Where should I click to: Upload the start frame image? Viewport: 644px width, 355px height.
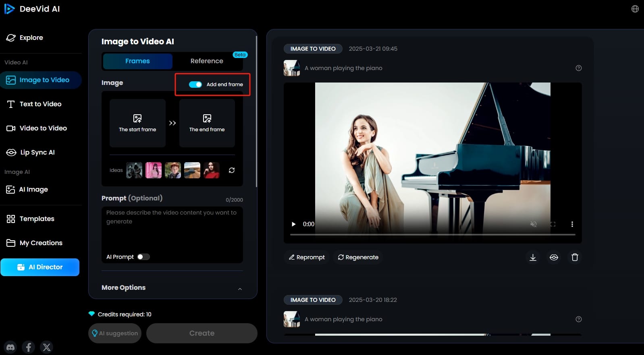[137, 123]
